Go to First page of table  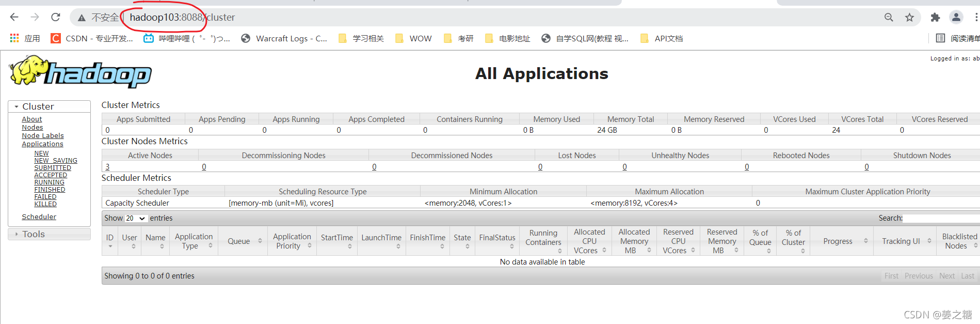pos(891,276)
